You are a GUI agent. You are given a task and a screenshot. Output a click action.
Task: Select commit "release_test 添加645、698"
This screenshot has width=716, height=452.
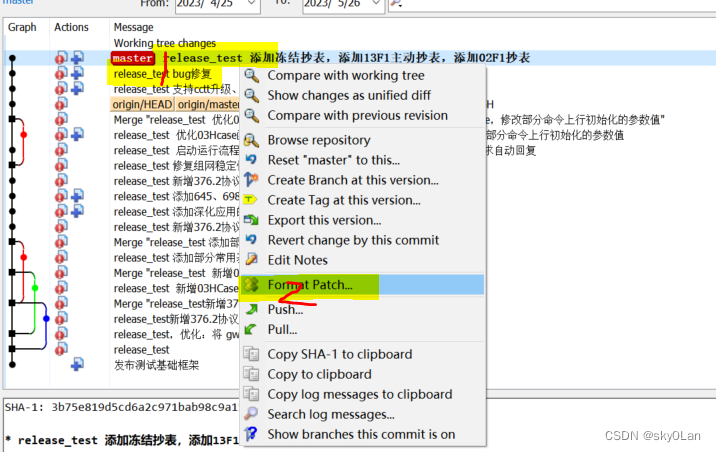[176, 196]
